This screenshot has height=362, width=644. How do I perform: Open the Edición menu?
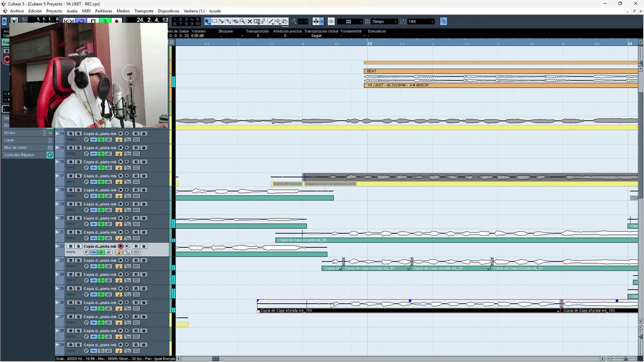35,11
